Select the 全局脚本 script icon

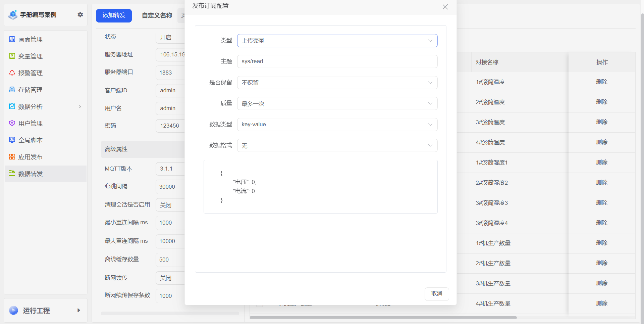[x=12, y=140]
